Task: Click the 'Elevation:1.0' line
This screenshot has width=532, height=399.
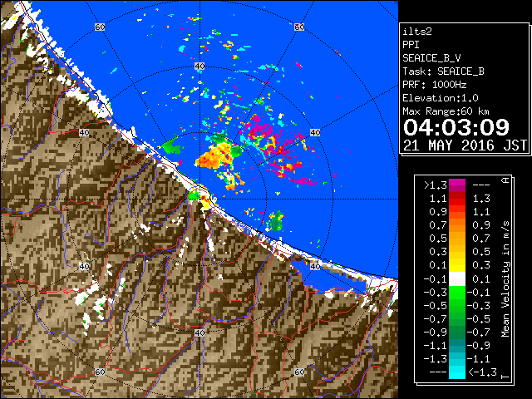Action: (x=441, y=98)
